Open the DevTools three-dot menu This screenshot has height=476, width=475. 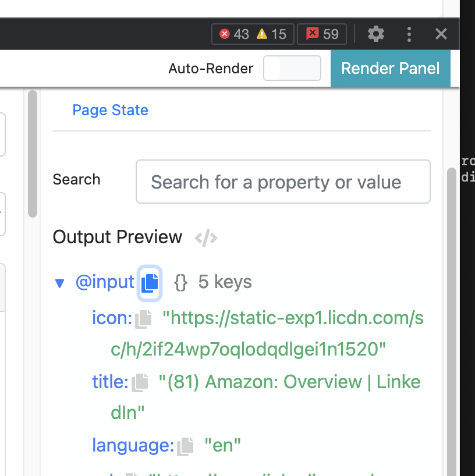click(409, 34)
